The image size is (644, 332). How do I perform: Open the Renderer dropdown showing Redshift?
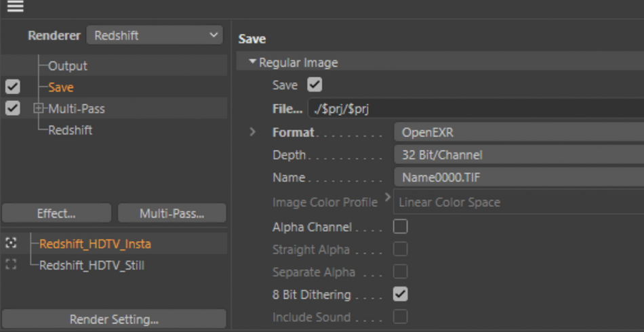click(155, 35)
